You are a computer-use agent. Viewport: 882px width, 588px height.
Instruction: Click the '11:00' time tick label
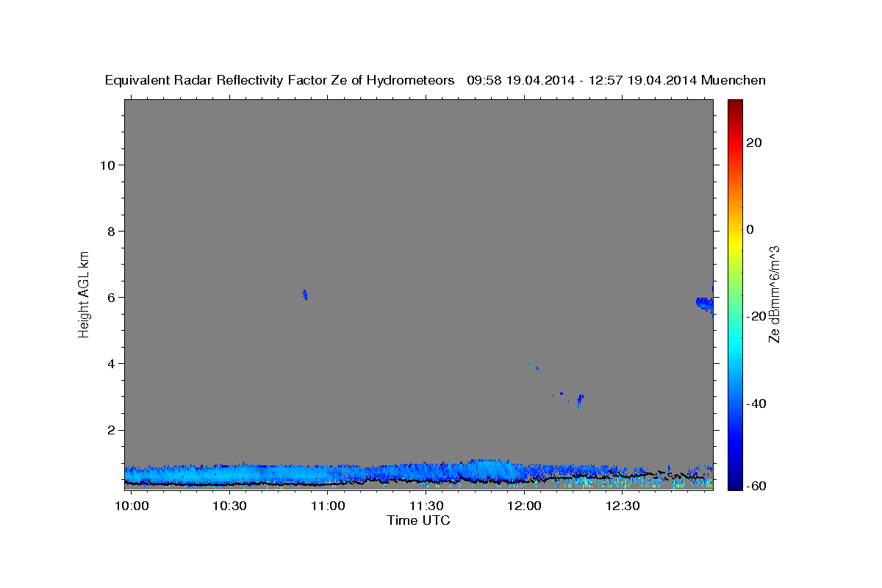pos(328,506)
